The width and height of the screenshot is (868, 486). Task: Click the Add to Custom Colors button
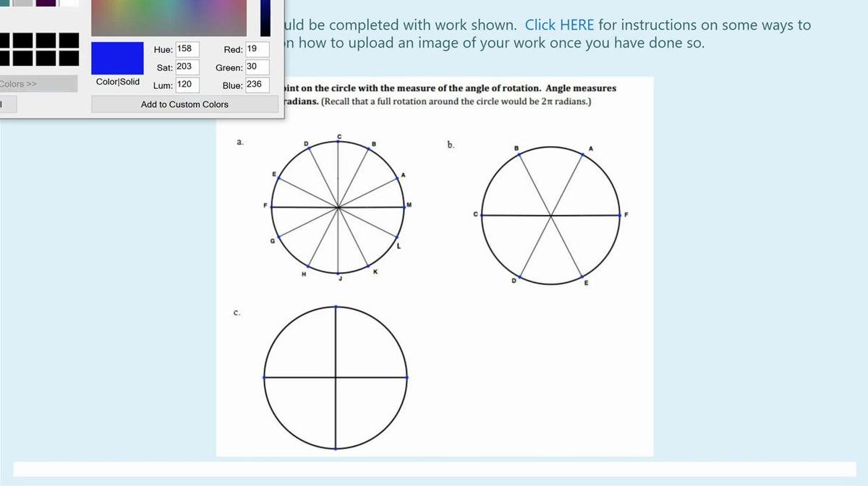[184, 104]
